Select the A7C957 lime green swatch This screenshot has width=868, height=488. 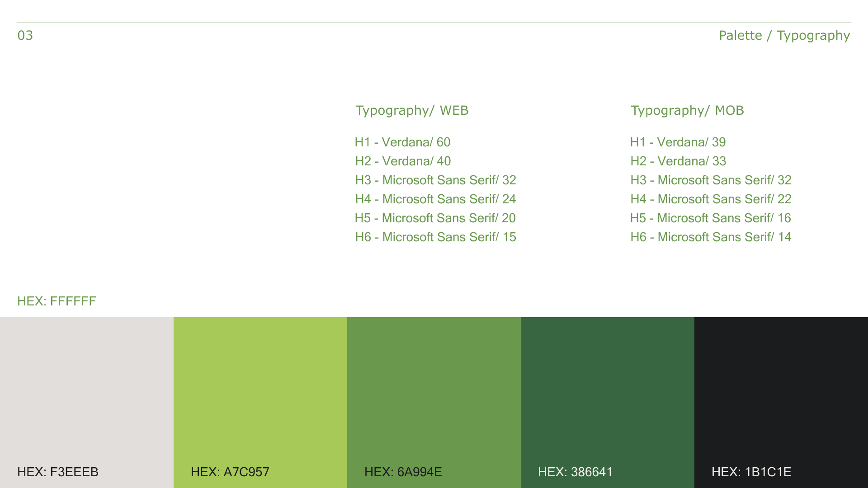pos(260,402)
